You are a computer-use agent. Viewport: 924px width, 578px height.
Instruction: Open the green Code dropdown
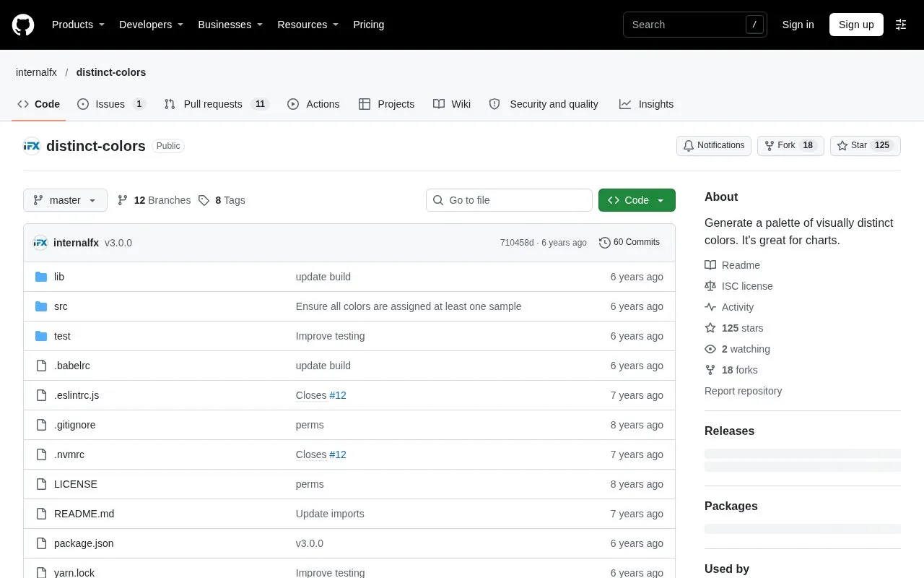(x=637, y=200)
